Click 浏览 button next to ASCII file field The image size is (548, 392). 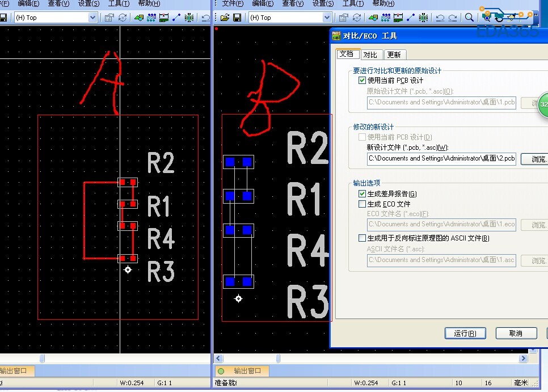(x=534, y=260)
